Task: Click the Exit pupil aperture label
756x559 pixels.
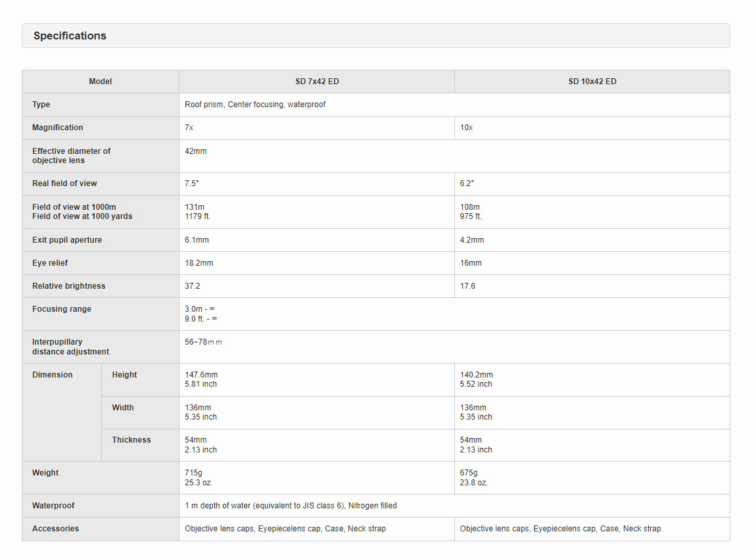Action: (67, 240)
